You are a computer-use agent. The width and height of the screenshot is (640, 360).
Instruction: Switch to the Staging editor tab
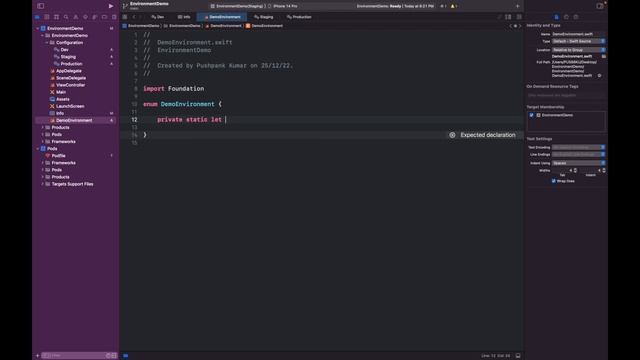(x=264, y=17)
